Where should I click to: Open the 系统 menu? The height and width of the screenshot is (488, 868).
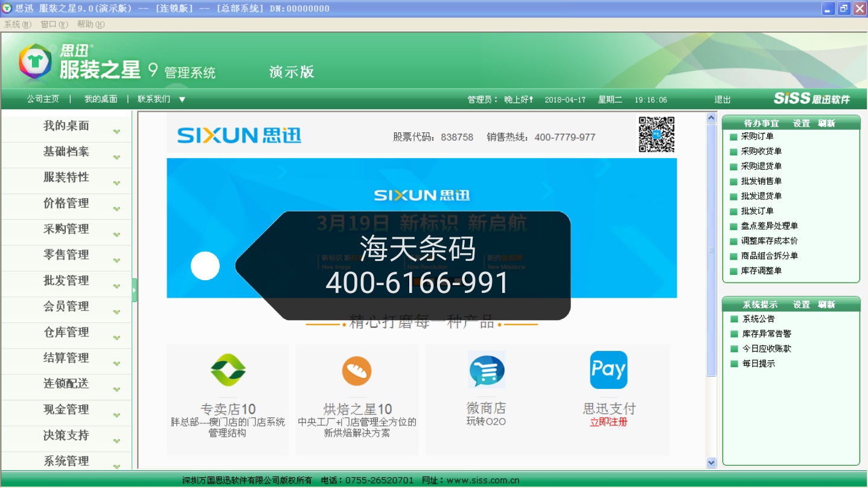17,24
